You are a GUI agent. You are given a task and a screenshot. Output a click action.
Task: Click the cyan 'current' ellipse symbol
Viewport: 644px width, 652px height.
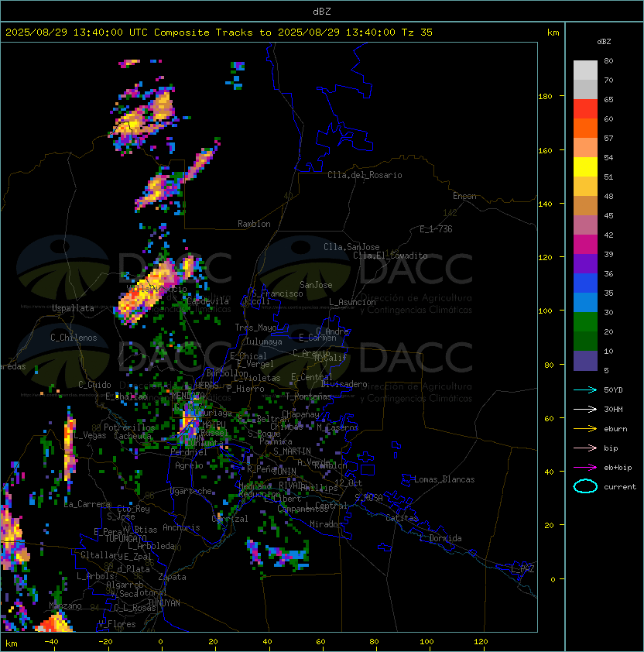tap(585, 486)
